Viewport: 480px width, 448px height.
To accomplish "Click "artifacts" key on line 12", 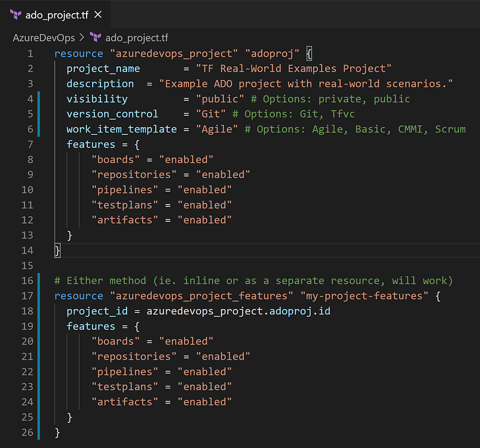I will (125, 220).
